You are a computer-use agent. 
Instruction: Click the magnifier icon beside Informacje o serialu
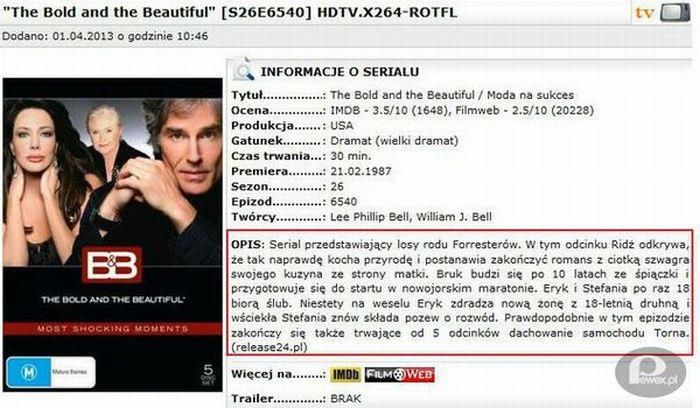click(x=243, y=70)
